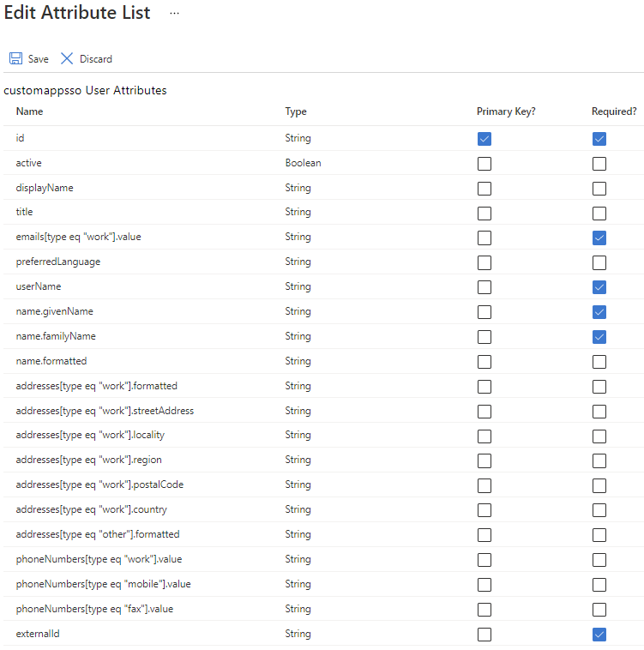Select the preferredLanguage attribute name
644x650 pixels.
pos(58,262)
